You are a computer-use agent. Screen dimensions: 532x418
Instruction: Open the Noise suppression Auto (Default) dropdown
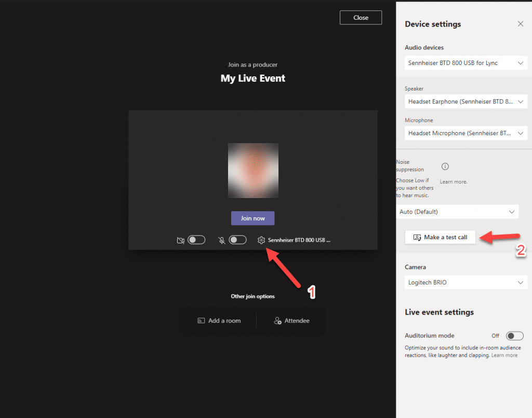pyautogui.click(x=458, y=212)
